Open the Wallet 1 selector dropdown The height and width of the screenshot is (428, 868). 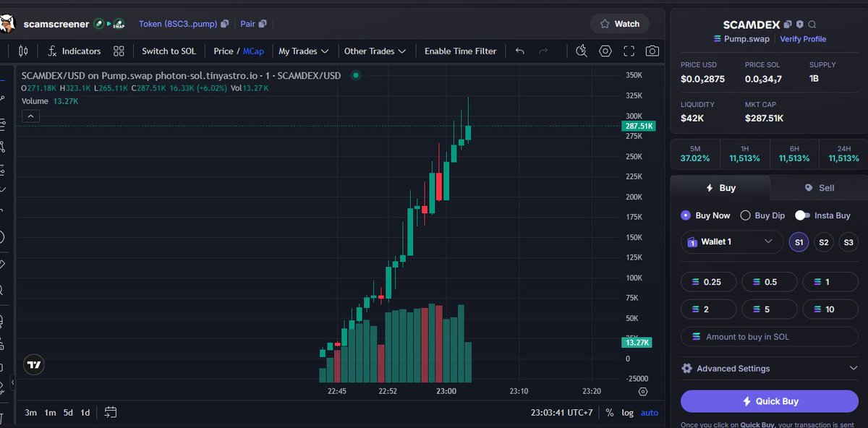[732, 241]
